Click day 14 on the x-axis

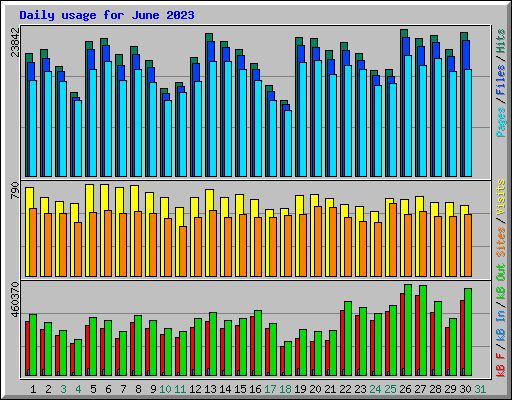pyautogui.click(x=225, y=389)
